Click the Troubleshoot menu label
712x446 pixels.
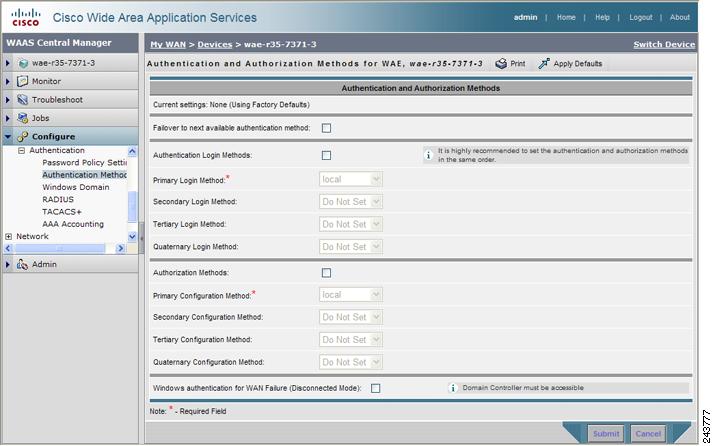tap(57, 99)
